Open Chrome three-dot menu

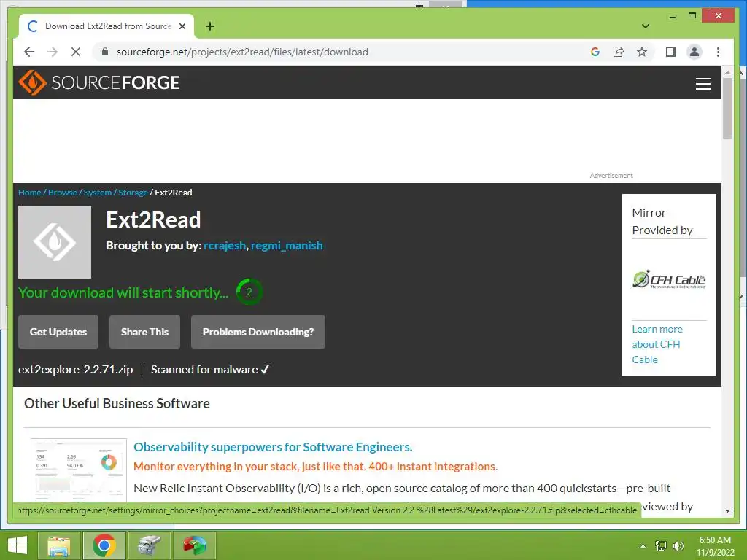click(x=718, y=52)
